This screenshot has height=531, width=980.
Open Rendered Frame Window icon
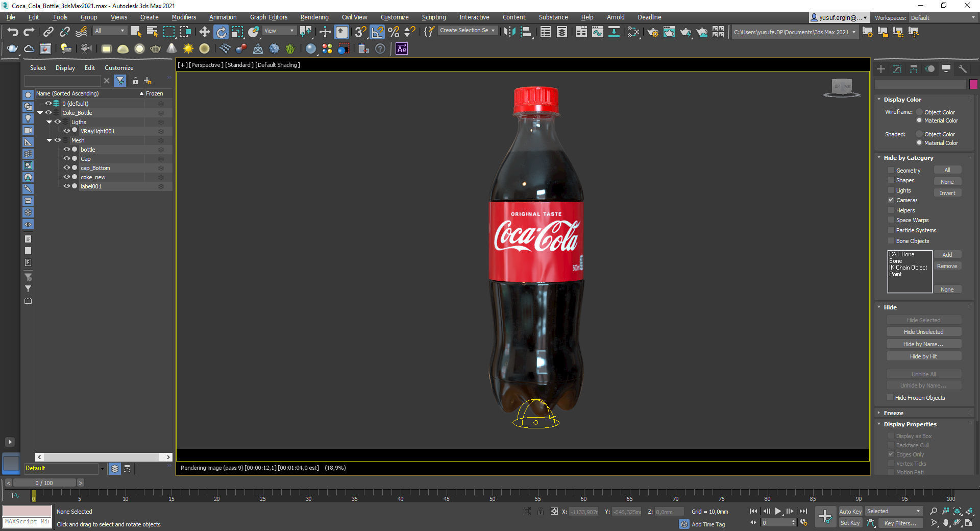669,32
